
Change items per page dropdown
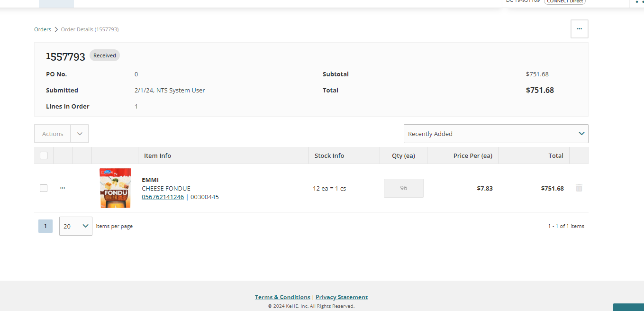pyautogui.click(x=76, y=226)
